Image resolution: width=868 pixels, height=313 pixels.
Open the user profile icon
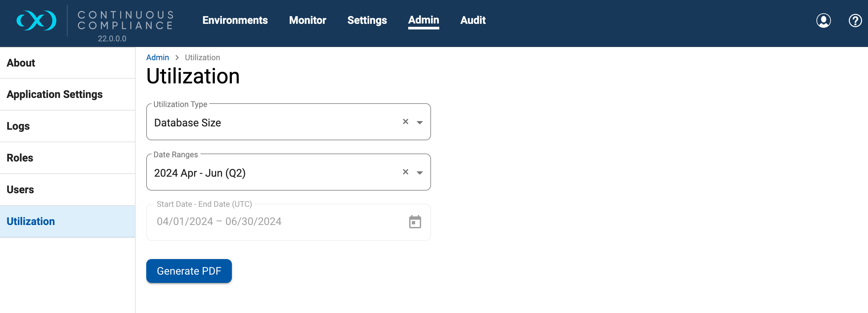tap(823, 21)
